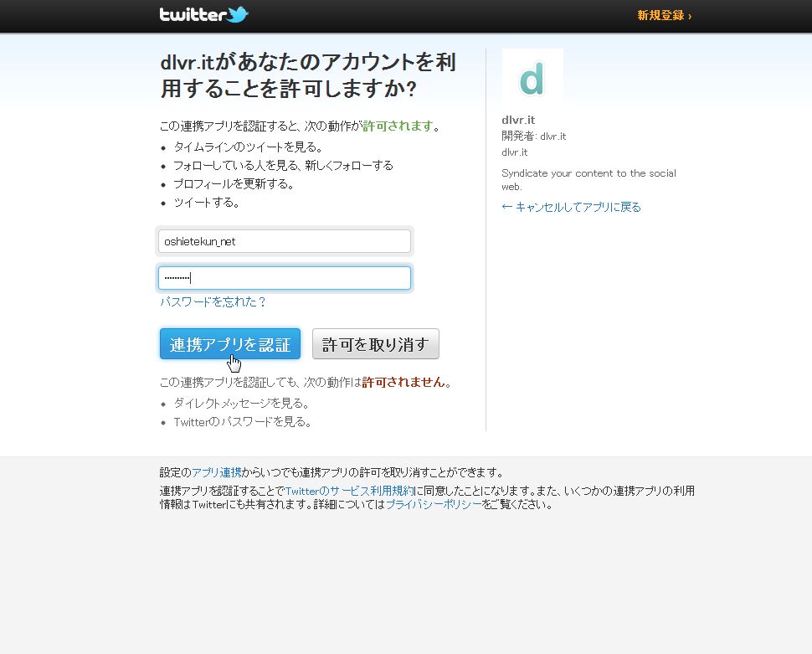Viewport: 812px width, 654px height.
Task: Click the dlvr.it app logo thumbnail
Action: [x=532, y=78]
